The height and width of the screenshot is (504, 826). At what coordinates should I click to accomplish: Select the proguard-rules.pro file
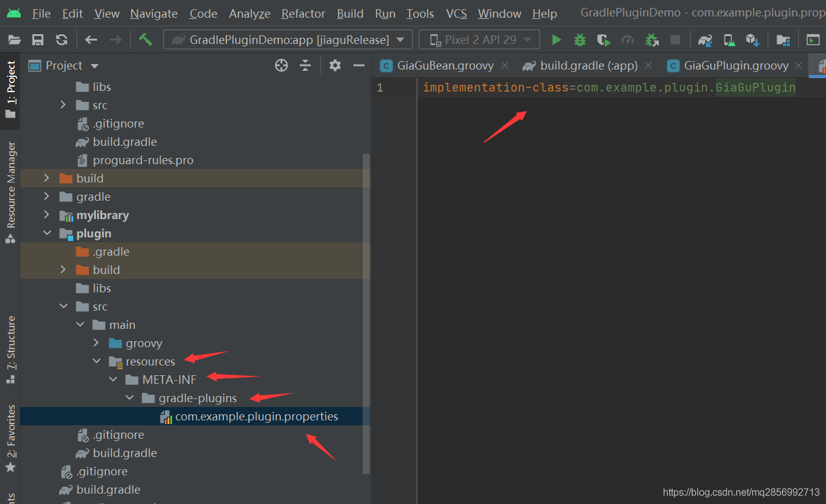(143, 160)
